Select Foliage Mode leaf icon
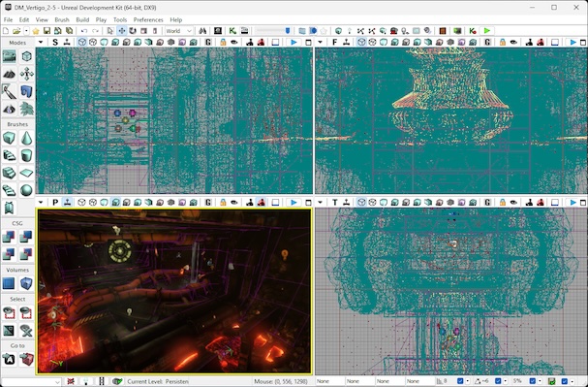The image size is (588, 387). [x=26, y=110]
